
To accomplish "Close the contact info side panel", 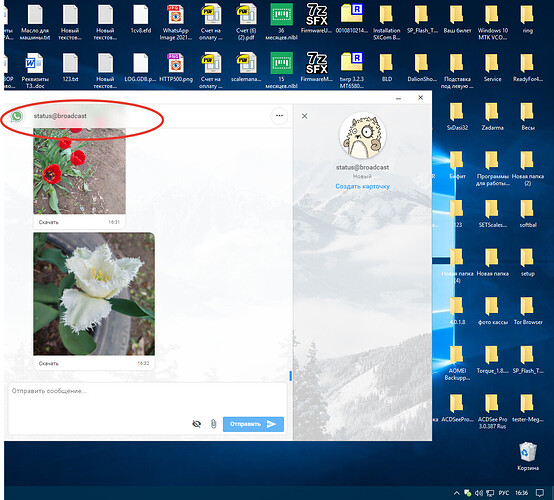I will pos(304,116).
